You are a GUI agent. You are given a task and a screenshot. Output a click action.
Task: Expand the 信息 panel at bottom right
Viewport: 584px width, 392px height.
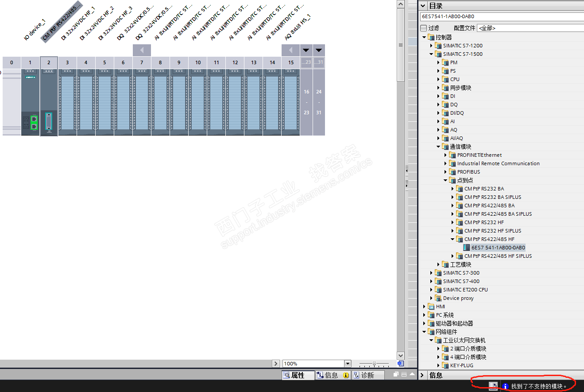click(422, 375)
